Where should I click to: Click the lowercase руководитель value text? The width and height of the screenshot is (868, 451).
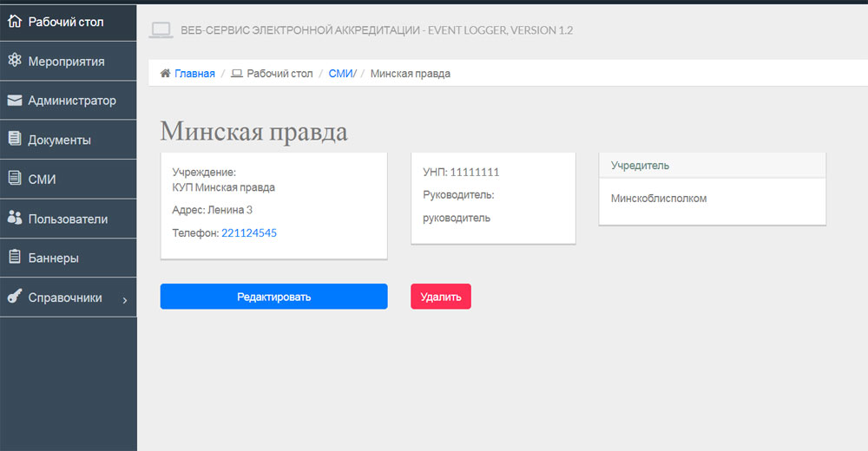457,218
